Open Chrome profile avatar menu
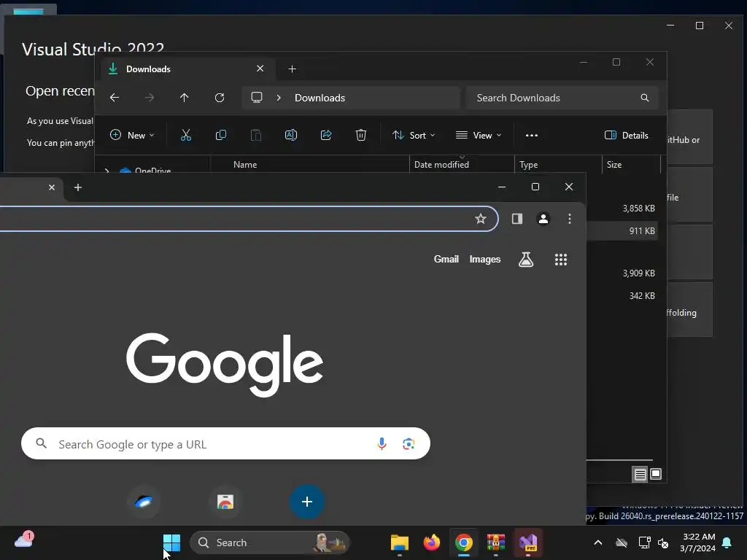The width and height of the screenshot is (747, 560). point(543,219)
